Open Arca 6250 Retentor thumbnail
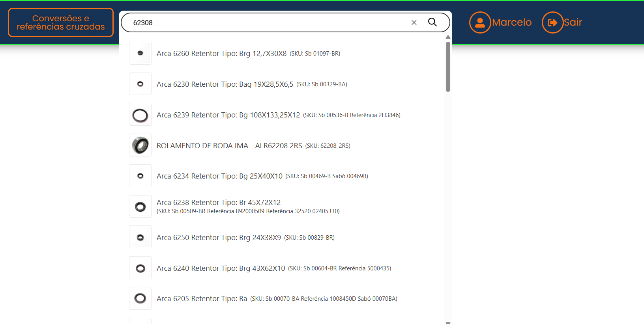This screenshot has height=324, width=644. (x=140, y=237)
